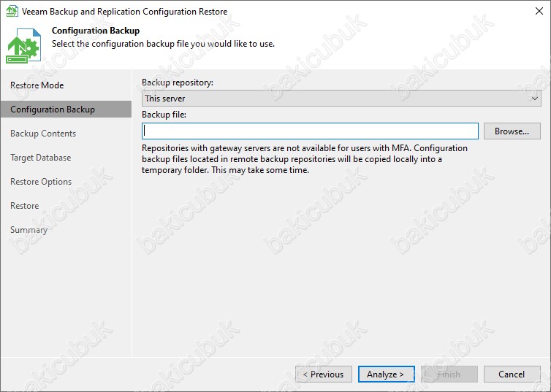The image size is (551, 392).
Task: Click the 'Select the configuration backup file' subtitle
Action: tap(163, 44)
